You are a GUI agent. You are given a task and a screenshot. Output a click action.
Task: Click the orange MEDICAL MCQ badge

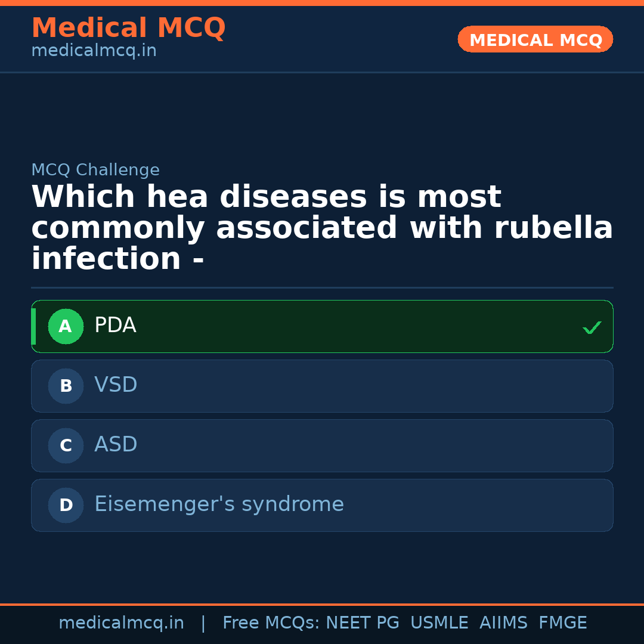pos(535,39)
